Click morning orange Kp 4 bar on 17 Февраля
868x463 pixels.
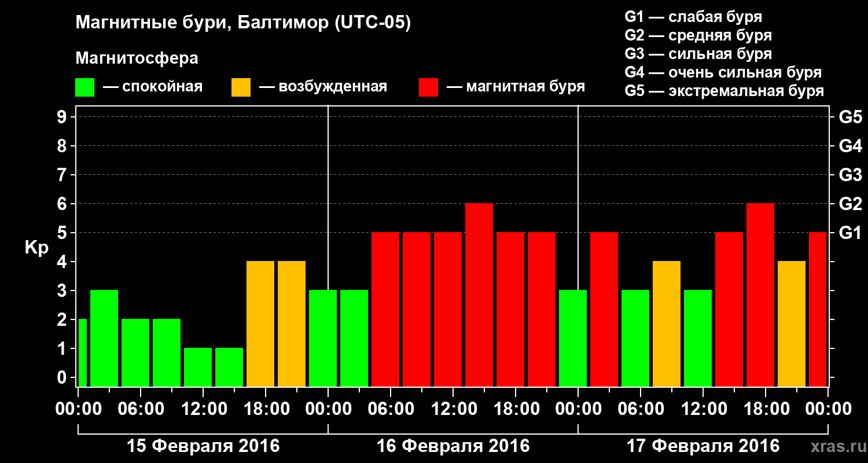coord(667,324)
